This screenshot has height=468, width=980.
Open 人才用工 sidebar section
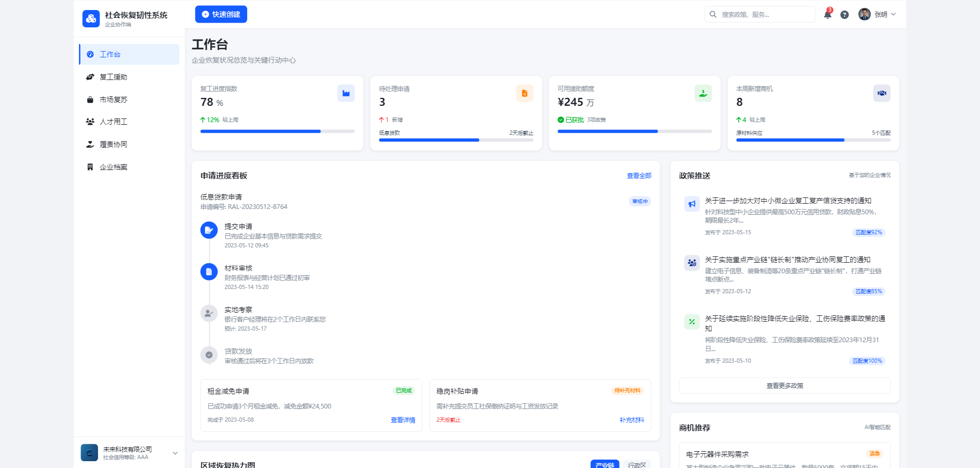coord(129,122)
